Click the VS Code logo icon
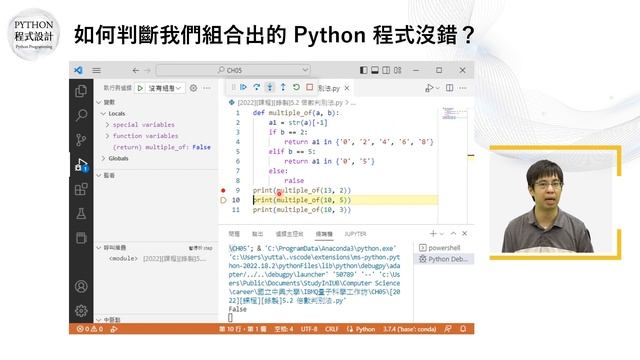 tap(78, 70)
